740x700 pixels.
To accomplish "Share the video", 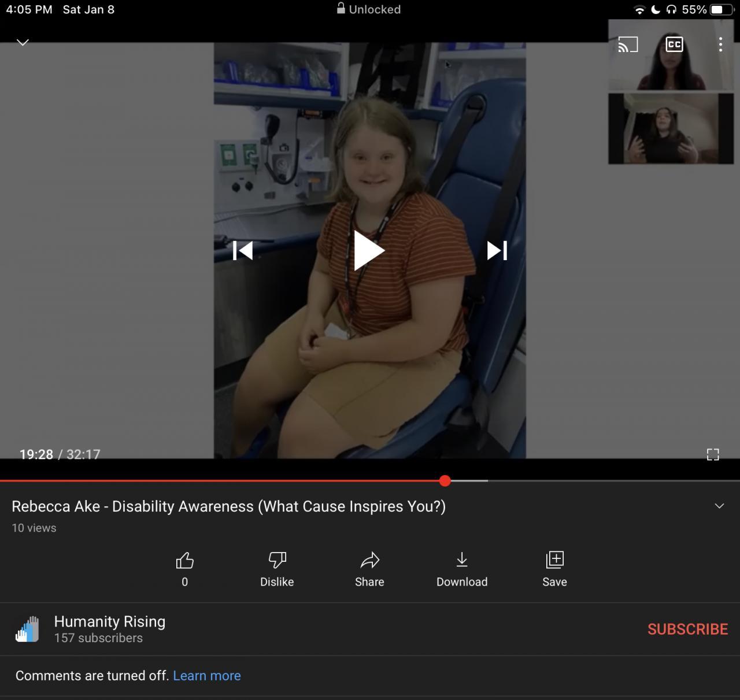I will [369, 569].
